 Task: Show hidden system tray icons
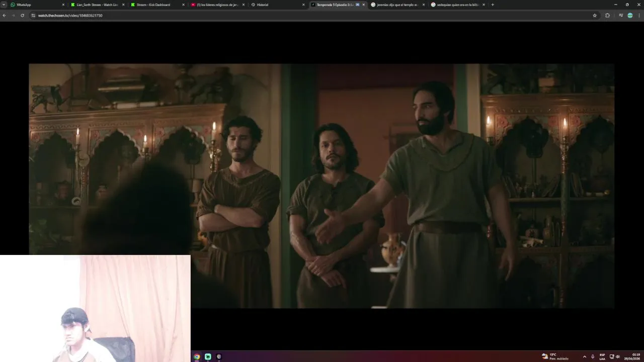[x=584, y=356]
